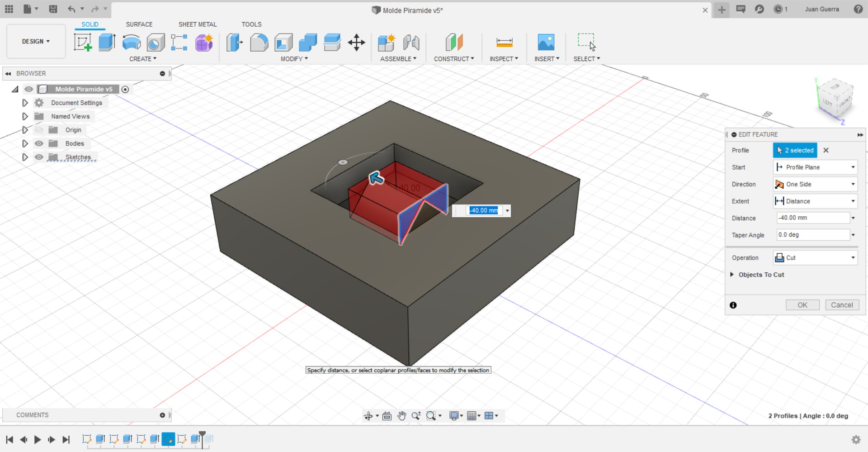Click the Fillet tool icon

click(x=259, y=43)
